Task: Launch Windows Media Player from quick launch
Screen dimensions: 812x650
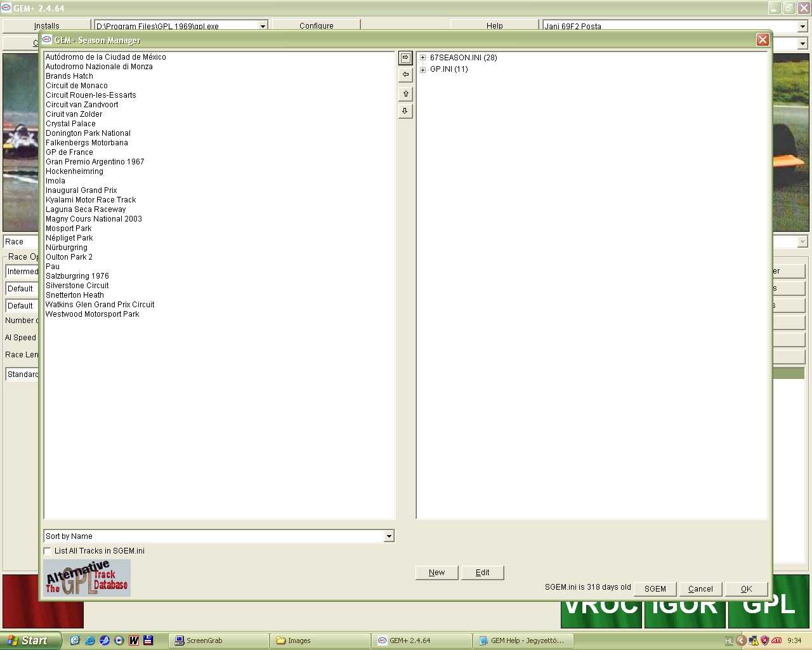Action: (119, 640)
